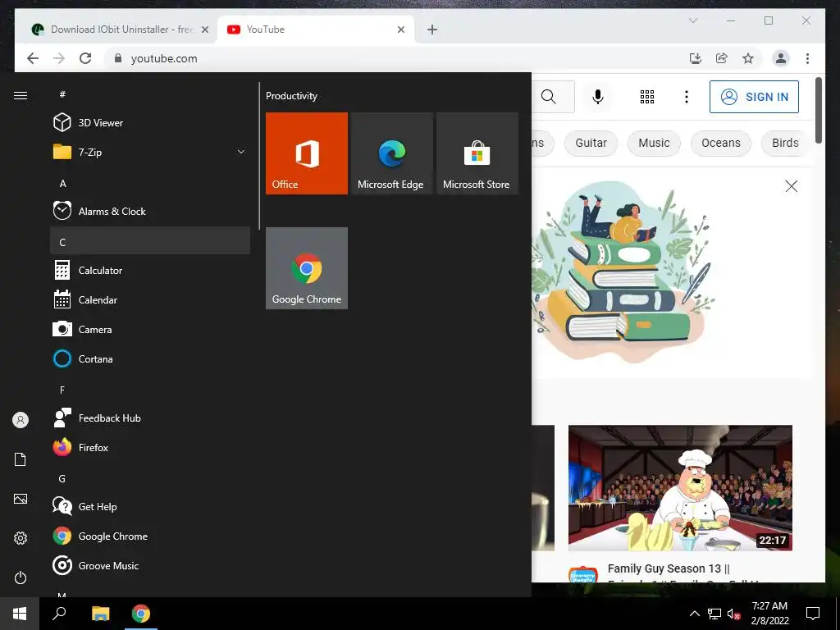
Task: Open Chrome's three-dot menu
Action: coord(807,58)
